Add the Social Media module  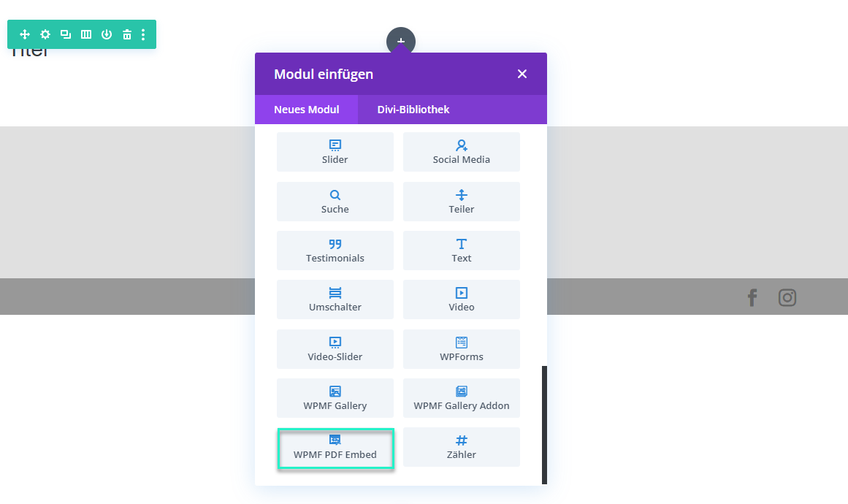click(x=462, y=152)
